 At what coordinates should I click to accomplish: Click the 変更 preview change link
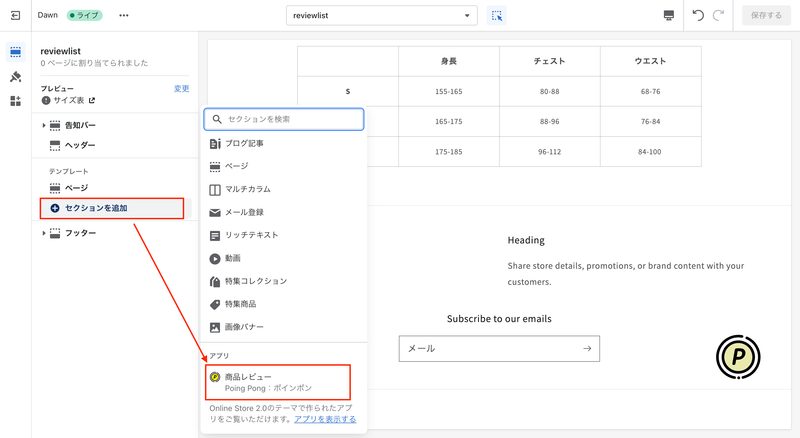click(x=181, y=88)
